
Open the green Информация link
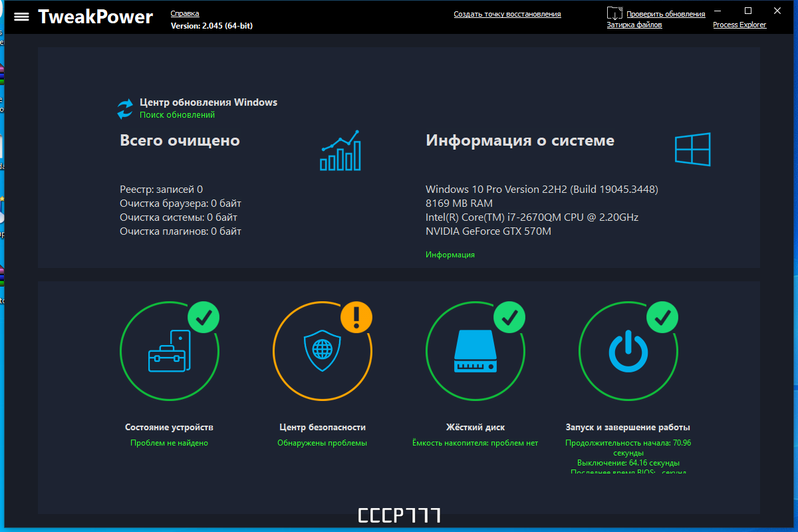point(450,255)
